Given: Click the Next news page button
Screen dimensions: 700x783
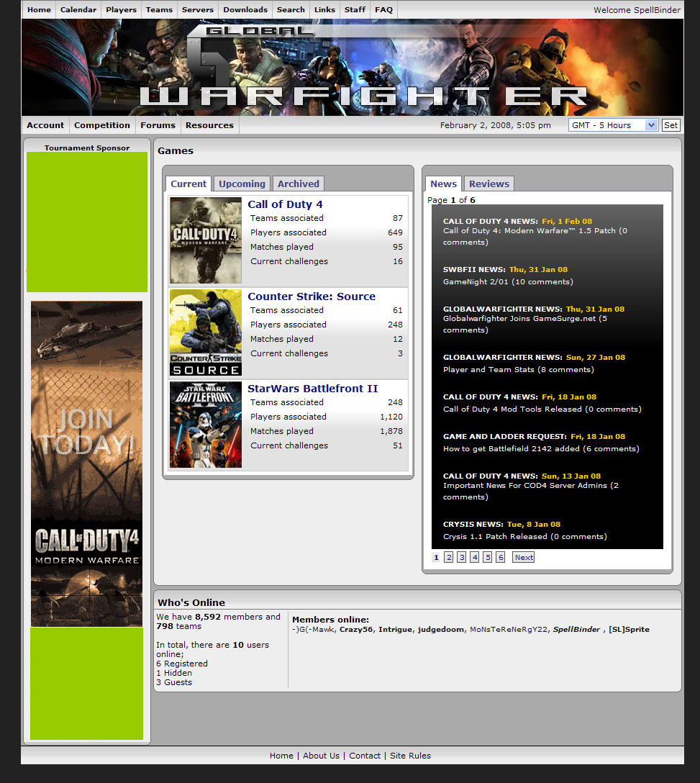Looking at the screenshot, I should (x=524, y=557).
